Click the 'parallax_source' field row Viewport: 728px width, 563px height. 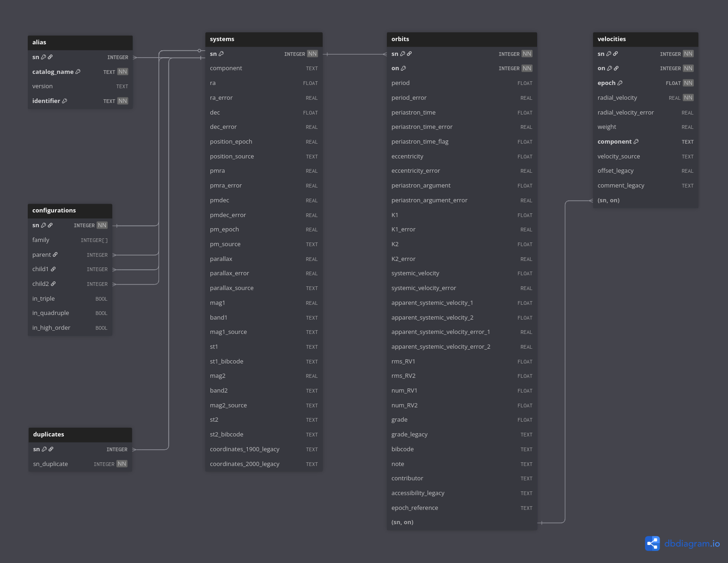coord(264,288)
